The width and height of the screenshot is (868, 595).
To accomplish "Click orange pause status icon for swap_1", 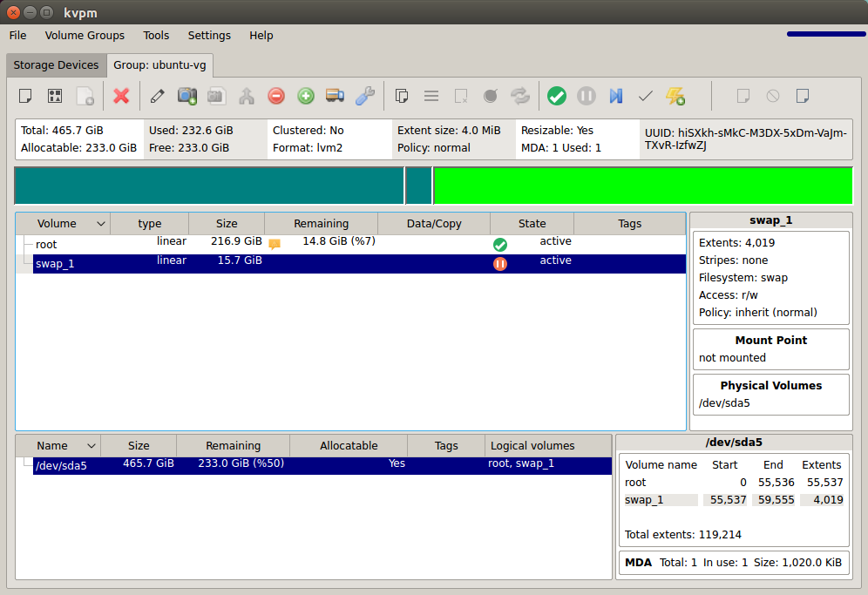I will click(500, 263).
